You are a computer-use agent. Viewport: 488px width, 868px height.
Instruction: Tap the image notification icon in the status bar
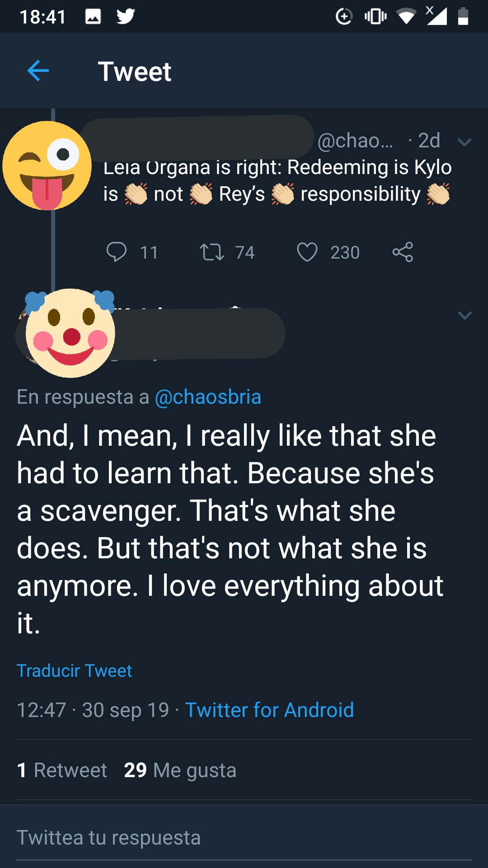point(93,17)
